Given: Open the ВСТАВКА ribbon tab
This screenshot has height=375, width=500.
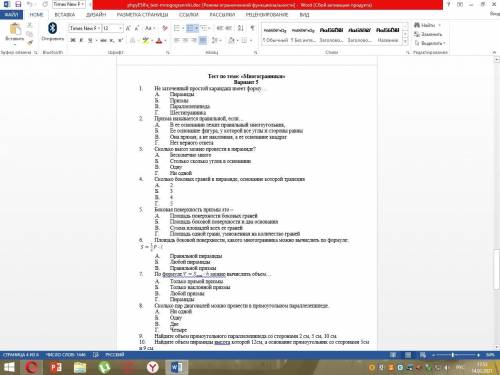Looking at the screenshot, I should click(x=65, y=15).
